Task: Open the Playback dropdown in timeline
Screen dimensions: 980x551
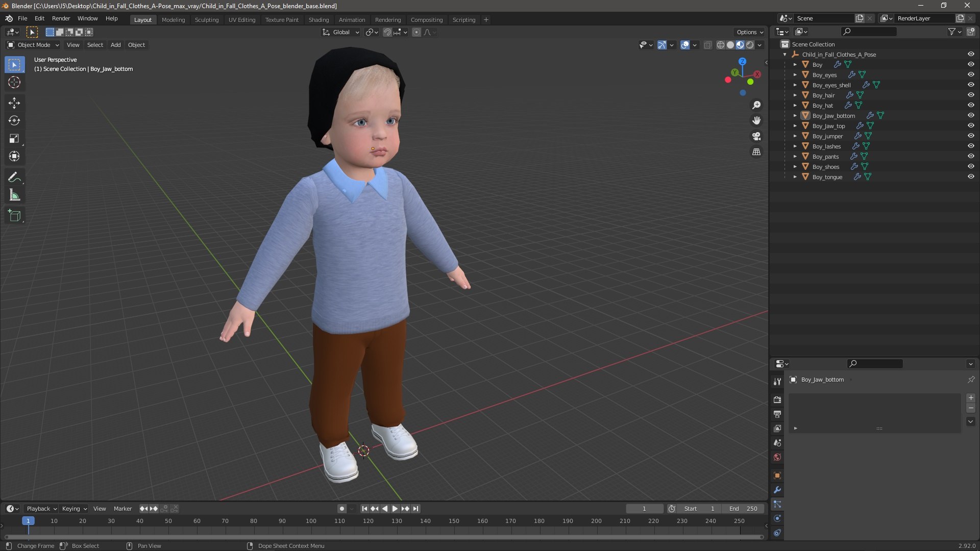Action: point(41,509)
